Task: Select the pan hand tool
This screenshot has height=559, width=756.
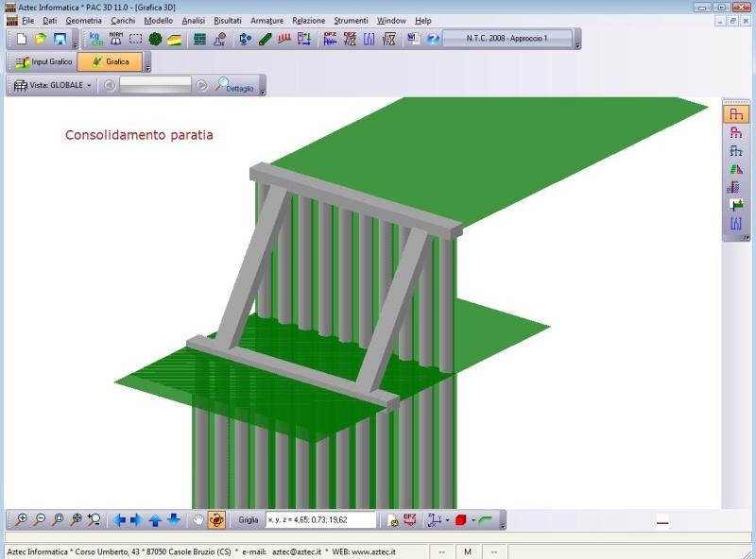Action: (198, 519)
